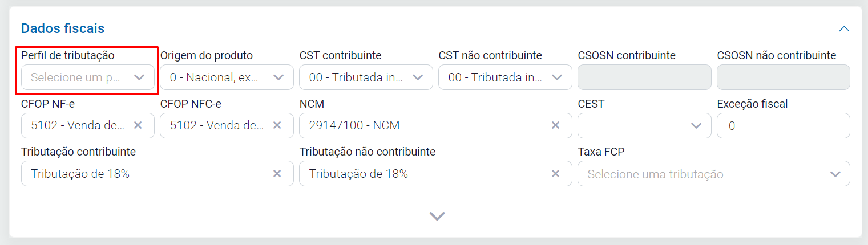Click the NCM field text
The width and height of the screenshot is (868, 245).
point(354,125)
